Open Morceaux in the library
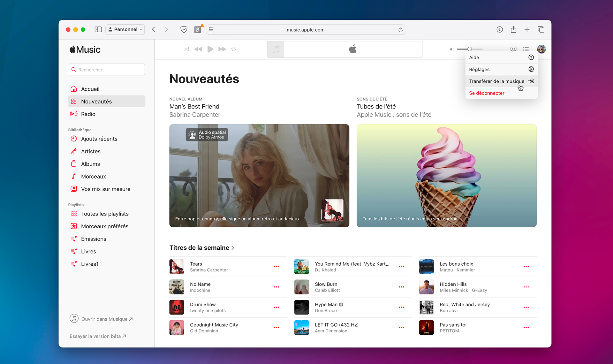Viewport: 613px width, 364px height. click(106, 176)
